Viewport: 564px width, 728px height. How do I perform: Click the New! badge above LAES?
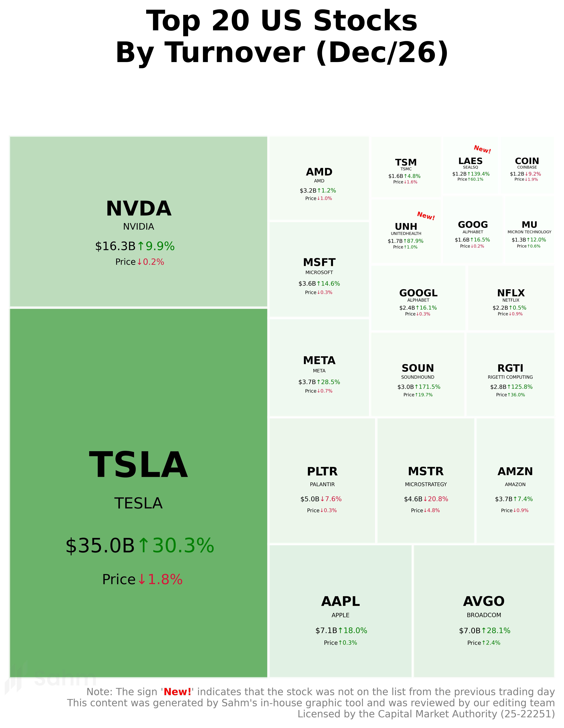482,149
